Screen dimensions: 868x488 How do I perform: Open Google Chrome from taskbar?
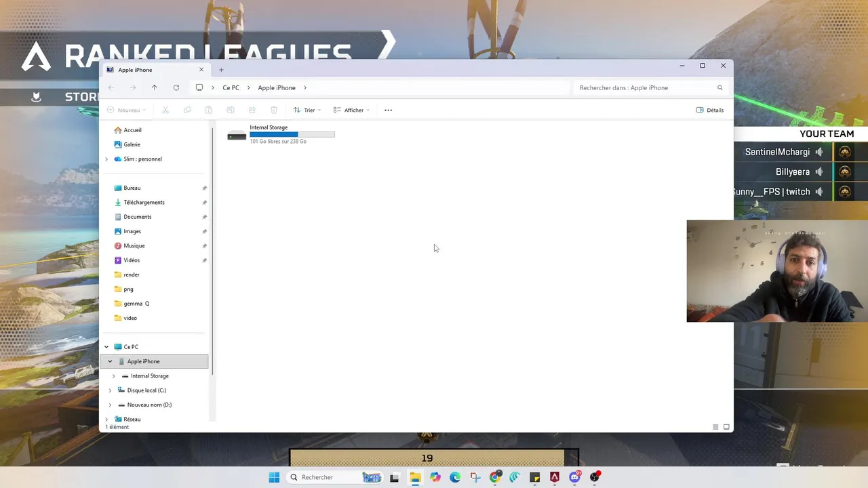click(x=495, y=477)
